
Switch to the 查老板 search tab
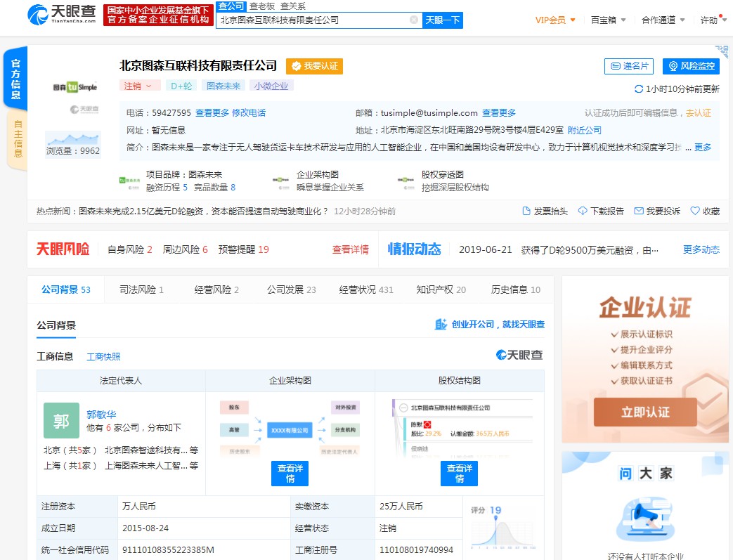point(261,6)
